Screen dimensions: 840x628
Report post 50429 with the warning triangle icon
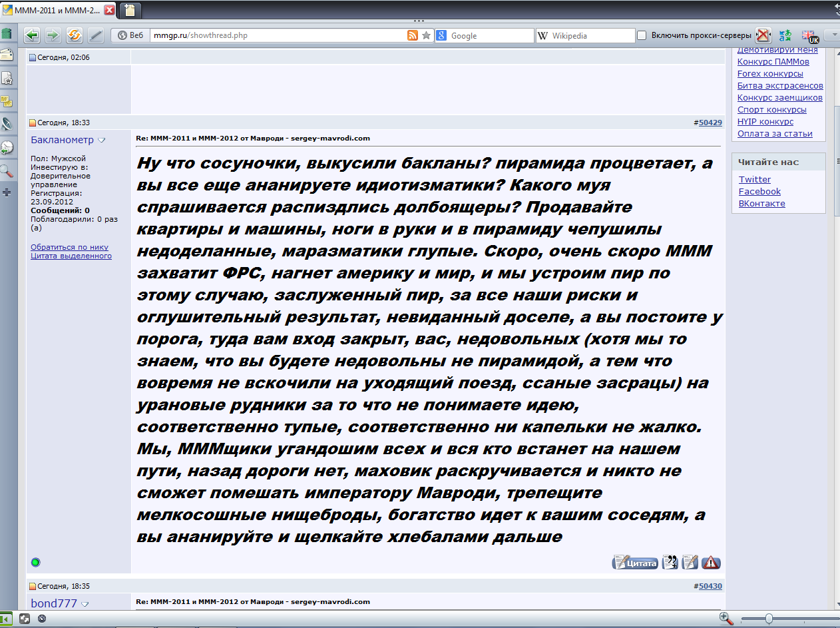coord(711,562)
